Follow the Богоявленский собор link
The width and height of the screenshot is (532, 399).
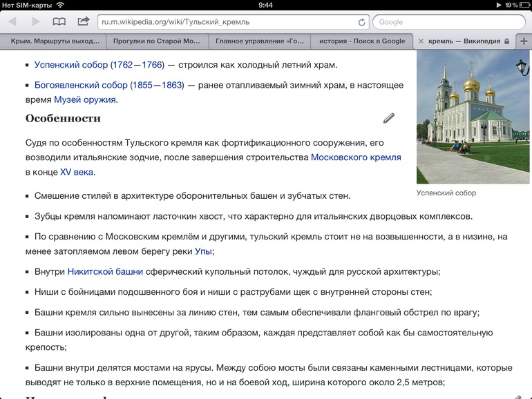81,86
